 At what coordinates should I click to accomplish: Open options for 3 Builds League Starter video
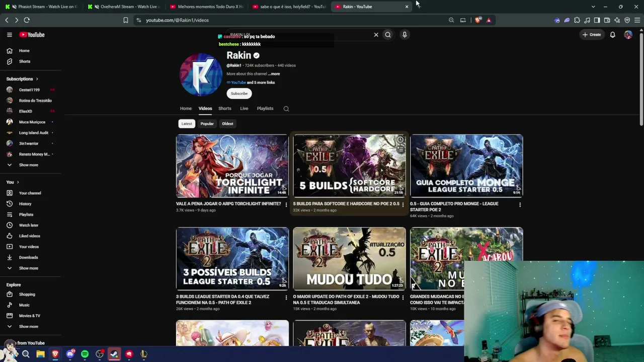[x=286, y=298]
